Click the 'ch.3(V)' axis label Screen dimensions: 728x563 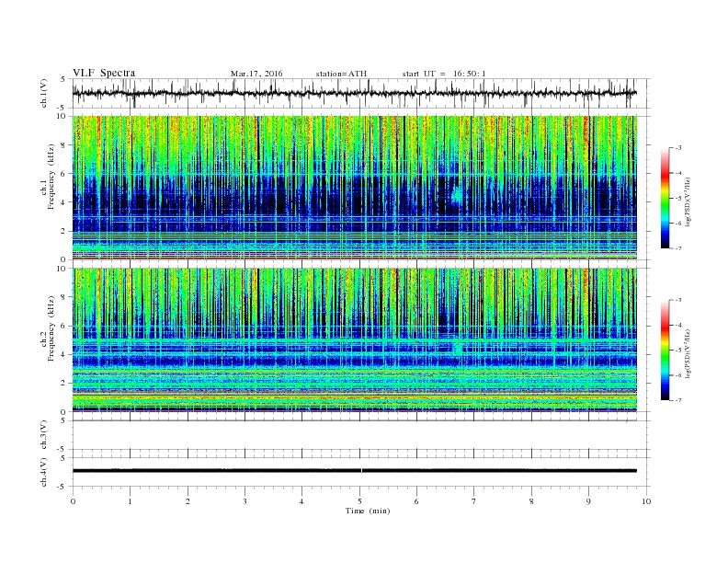coord(44,434)
